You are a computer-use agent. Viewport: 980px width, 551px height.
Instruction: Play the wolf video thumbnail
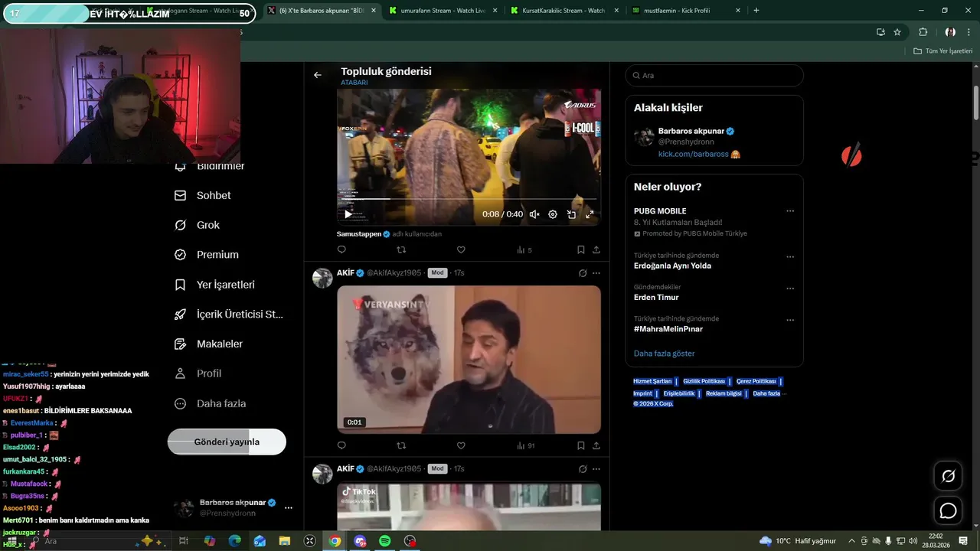(469, 360)
